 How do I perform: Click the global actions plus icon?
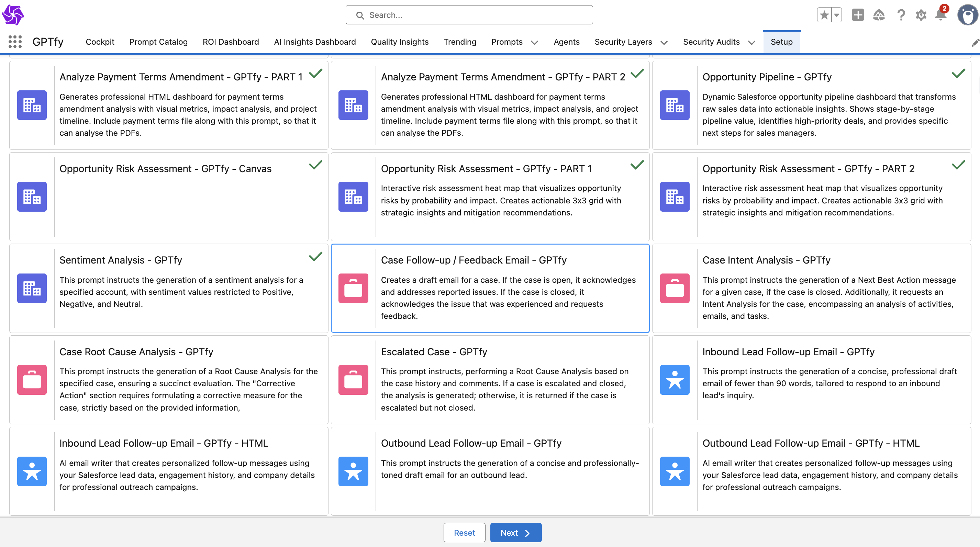[858, 15]
